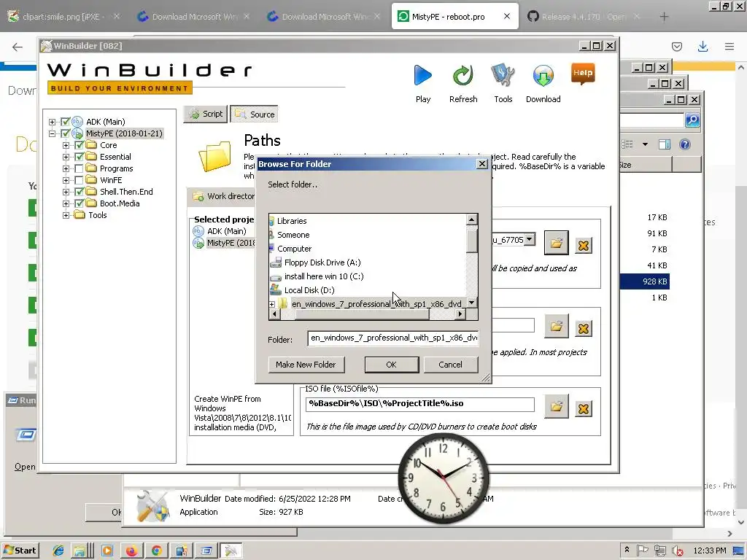Click the Explorer search magnifier icon

pos(692,120)
